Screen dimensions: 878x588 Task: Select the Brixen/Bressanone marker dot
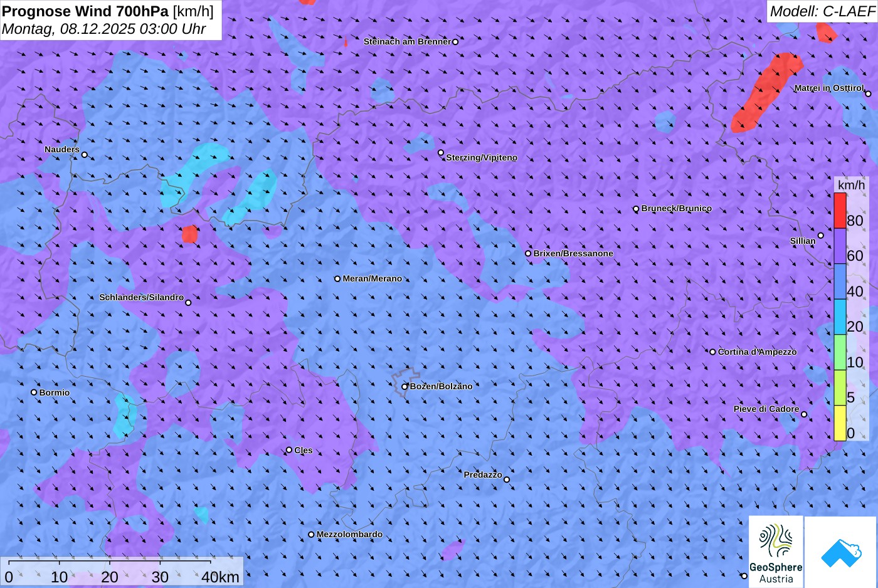click(528, 254)
